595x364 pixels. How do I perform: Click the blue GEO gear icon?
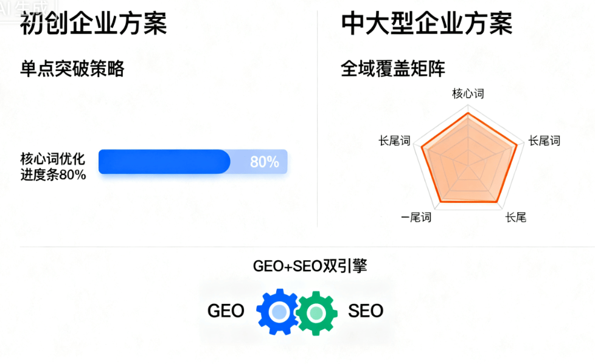coord(279,312)
